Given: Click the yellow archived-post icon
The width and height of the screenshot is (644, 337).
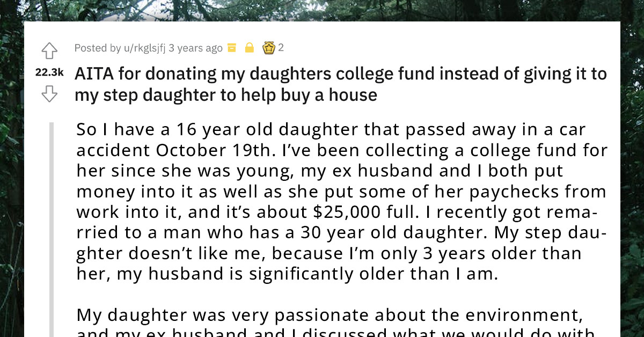Looking at the screenshot, I should (x=231, y=48).
